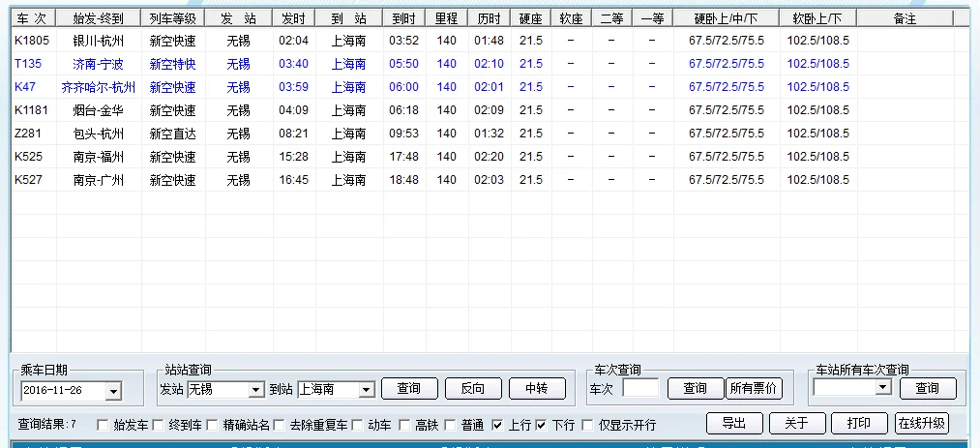The height and width of the screenshot is (448, 980).
Task: Click the 查询 button in 车次查询
Action: (695, 389)
